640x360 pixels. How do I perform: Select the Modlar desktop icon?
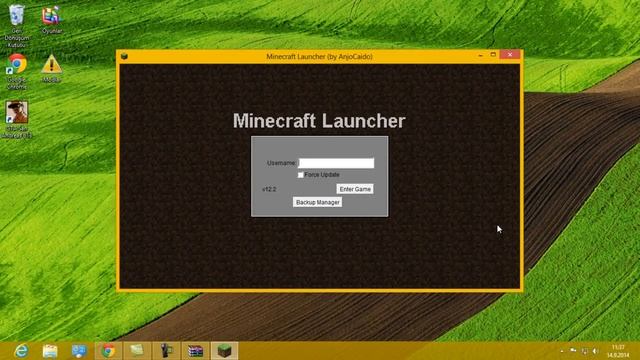tap(51, 69)
